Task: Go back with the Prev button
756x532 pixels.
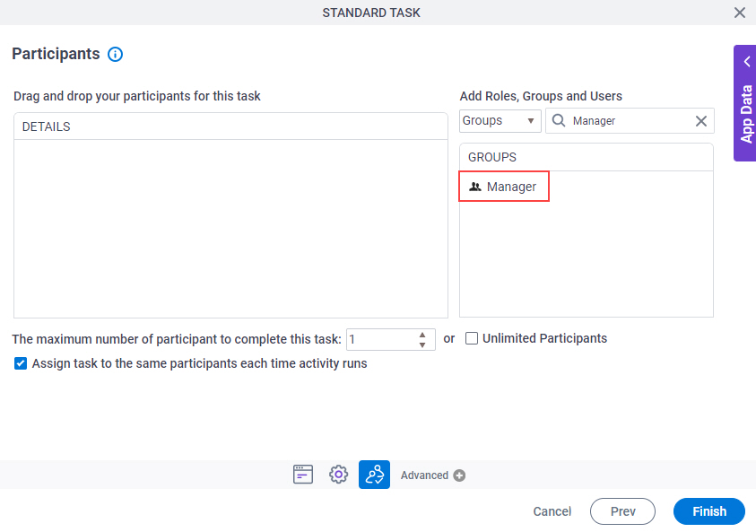Action: click(622, 511)
